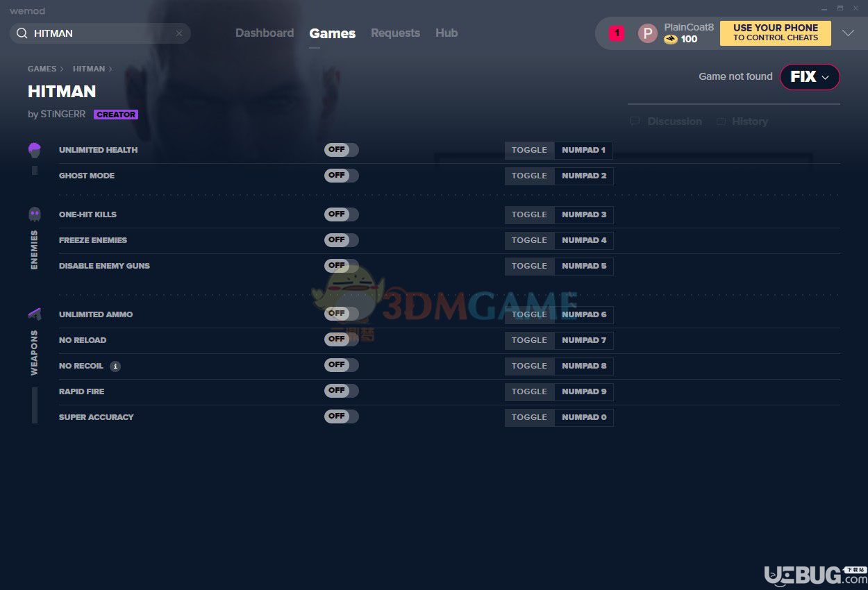Screen dimensions: 868x590
Task: Open the account menu chevron
Action: click(848, 33)
